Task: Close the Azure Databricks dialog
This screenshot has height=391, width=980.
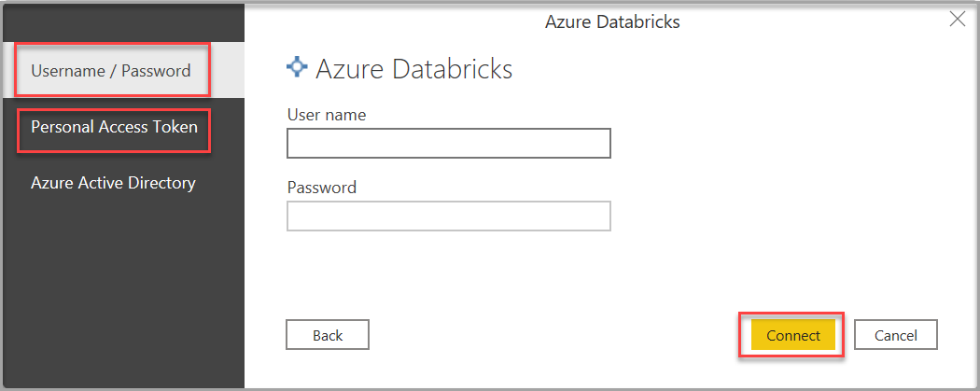Action: click(x=957, y=20)
